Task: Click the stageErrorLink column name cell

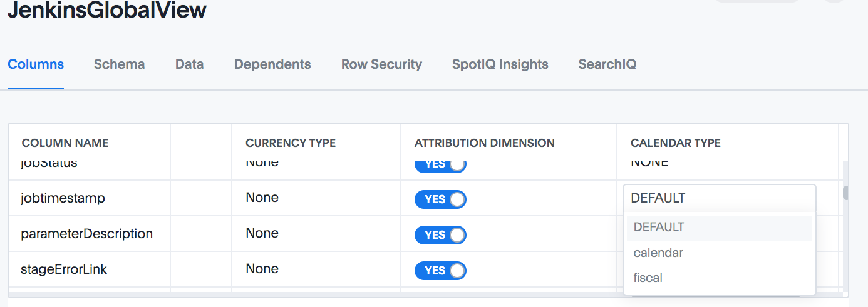Action: point(89,269)
